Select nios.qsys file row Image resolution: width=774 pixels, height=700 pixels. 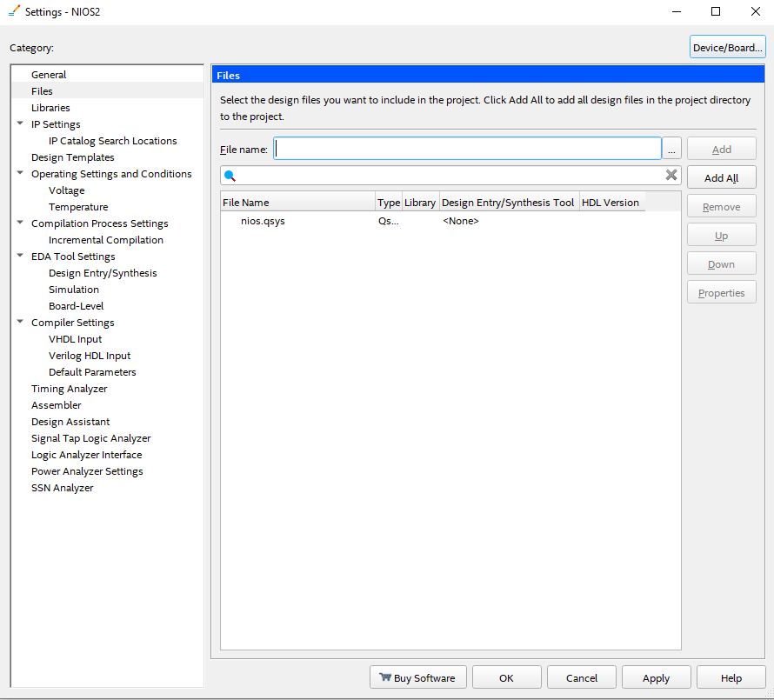pyautogui.click(x=450, y=221)
